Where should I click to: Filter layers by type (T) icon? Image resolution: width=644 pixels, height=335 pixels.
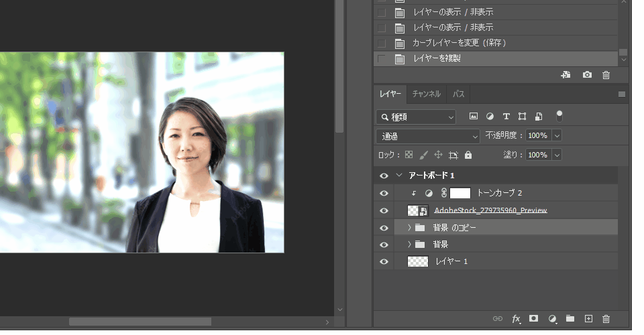[x=506, y=117]
